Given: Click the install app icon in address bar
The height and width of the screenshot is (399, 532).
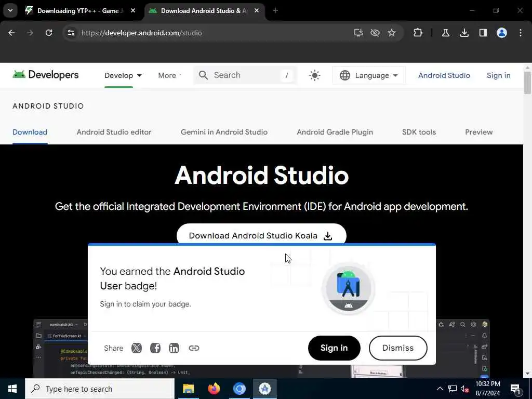Looking at the screenshot, I should (358, 33).
